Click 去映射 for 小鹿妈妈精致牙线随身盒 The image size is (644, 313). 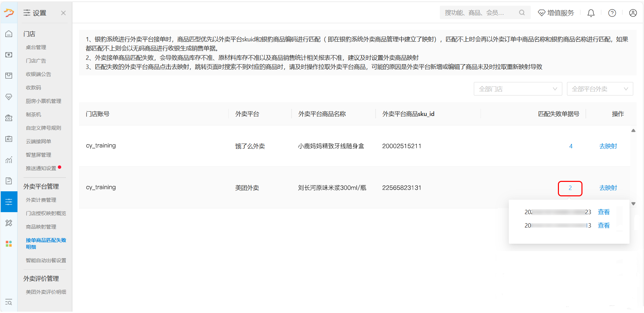(x=608, y=146)
